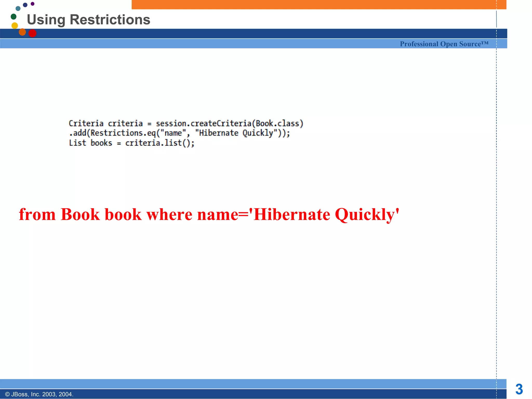Image resolution: width=532 pixels, height=399 pixels.
Task: Click the orange header bar
Action: point(319,5)
